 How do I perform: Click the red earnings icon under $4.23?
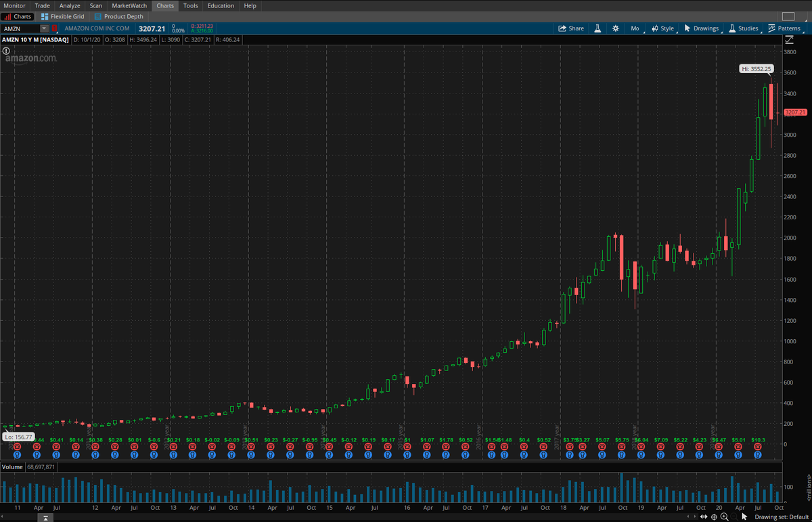pyautogui.click(x=699, y=447)
